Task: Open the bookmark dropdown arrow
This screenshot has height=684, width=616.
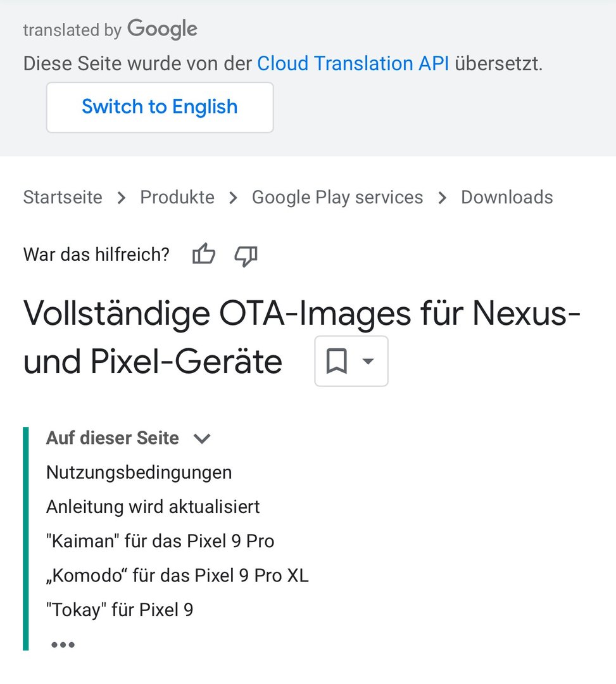Action: click(367, 362)
